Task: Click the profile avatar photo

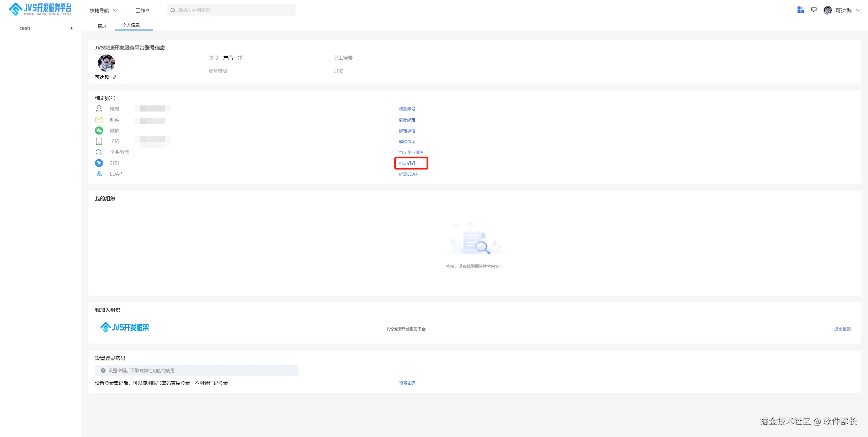Action: pyautogui.click(x=106, y=63)
